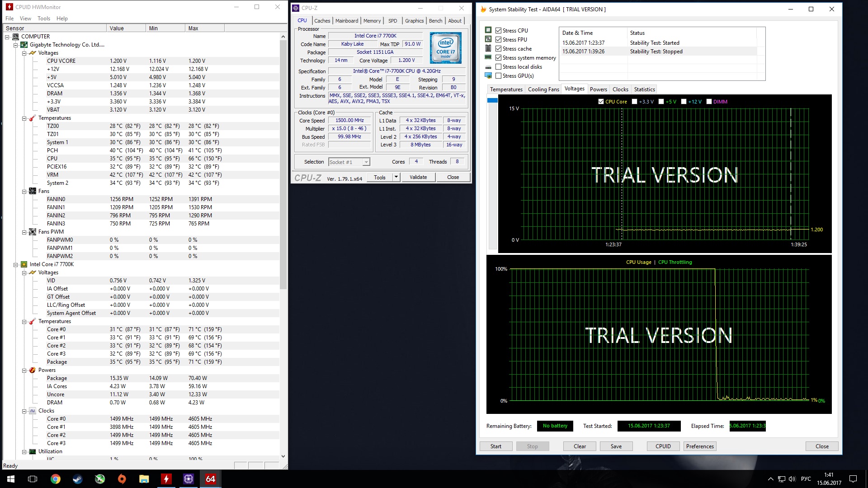Toggle the +12 V graph checkbox
Viewport: 868px width, 488px height.
coord(684,102)
